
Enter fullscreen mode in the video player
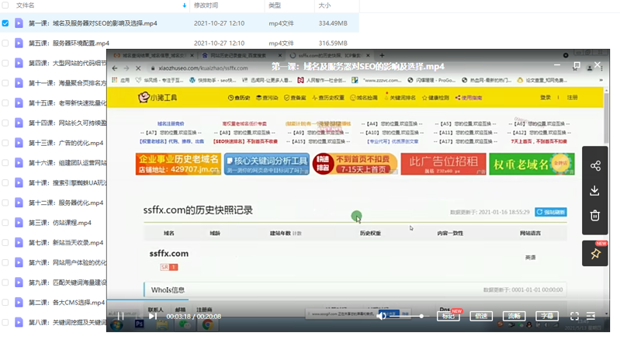[x=574, y=316]
